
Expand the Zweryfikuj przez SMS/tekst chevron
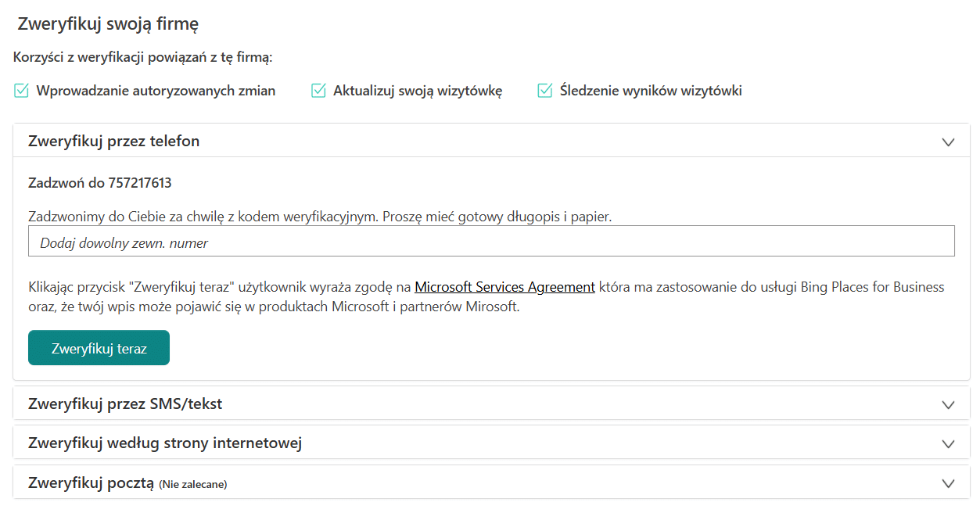[x=949, y=404]
